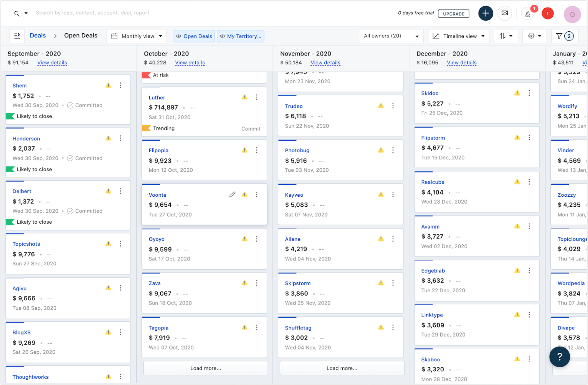The height and width of the screenshot is (385, 588).
Task: Click the email envelope icon
Action: point(505,13)
